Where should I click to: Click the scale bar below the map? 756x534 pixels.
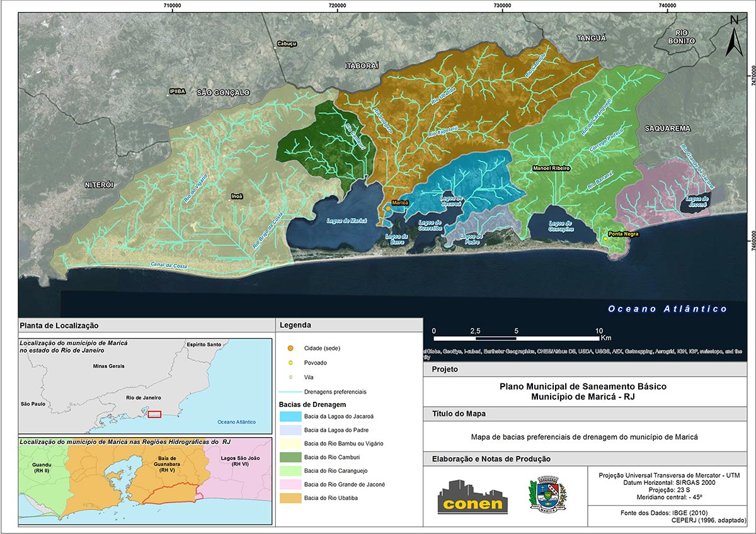[517, 338]
